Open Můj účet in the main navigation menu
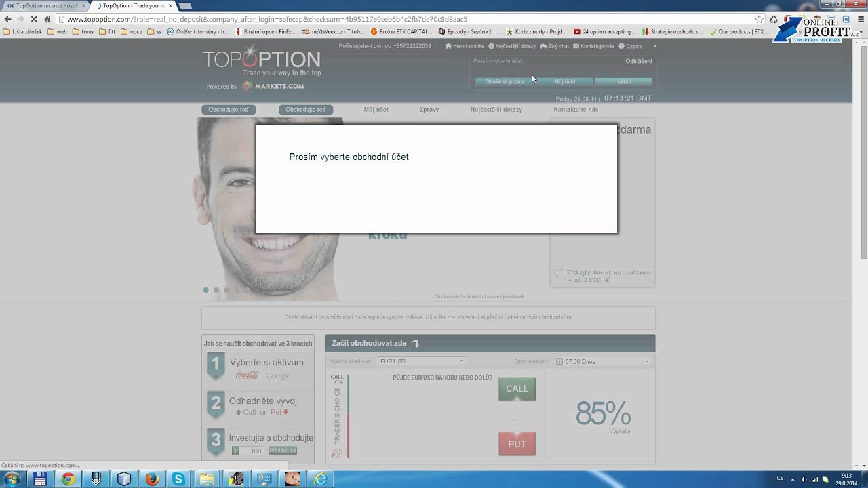 pos(376,110)
